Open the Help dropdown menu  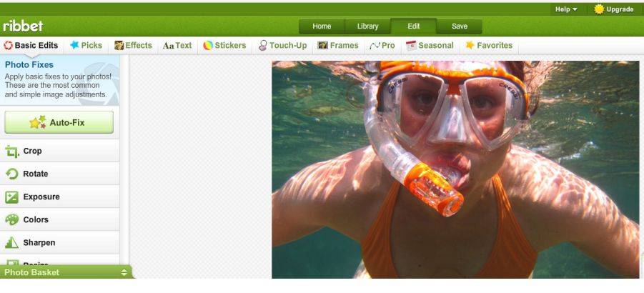(x=566, y=9)
